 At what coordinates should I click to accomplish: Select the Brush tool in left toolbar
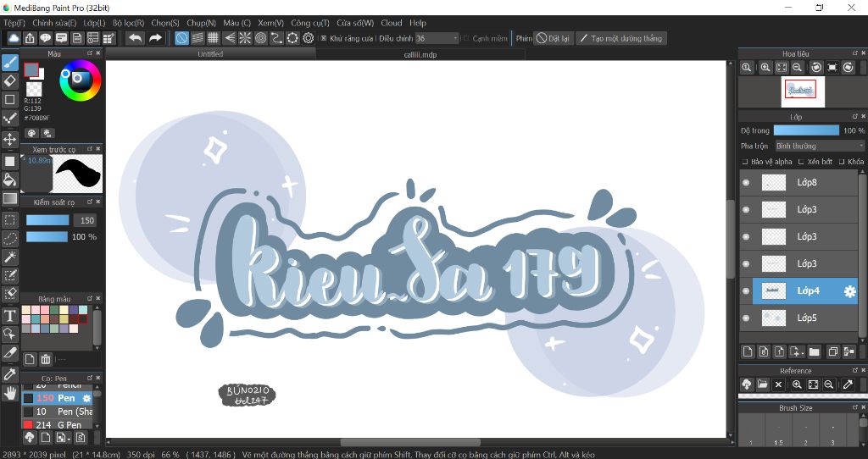coord(10,63)
